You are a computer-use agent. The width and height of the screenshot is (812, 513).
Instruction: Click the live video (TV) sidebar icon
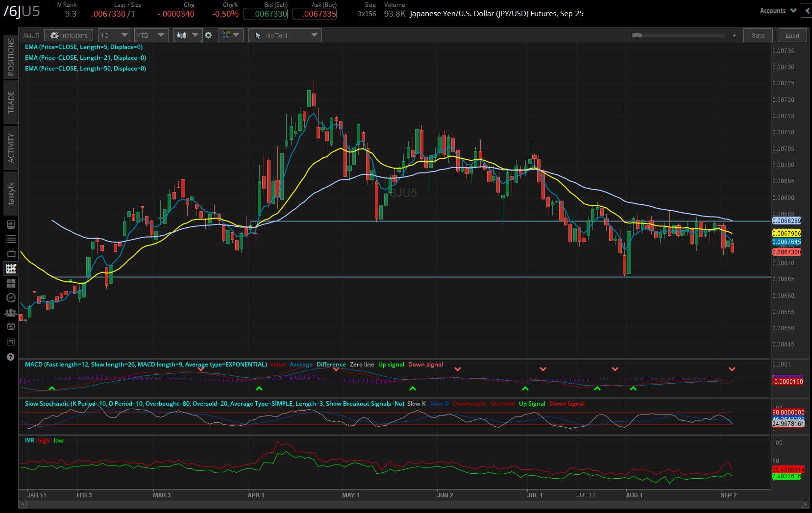click(11, 253)
